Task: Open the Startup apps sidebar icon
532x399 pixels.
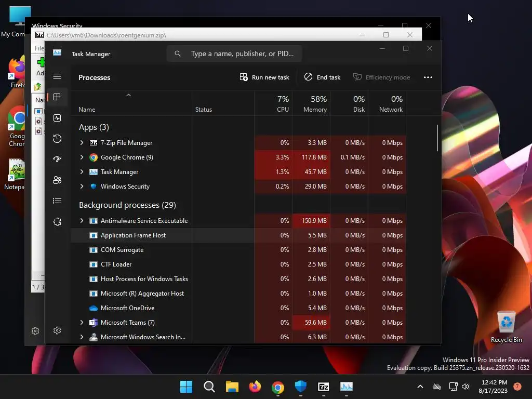Action: point(57,159)
